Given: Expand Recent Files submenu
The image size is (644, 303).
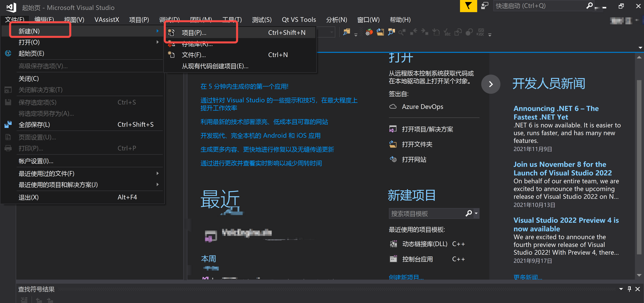Looking at the screenshot, I should click(x=158, y=173).
